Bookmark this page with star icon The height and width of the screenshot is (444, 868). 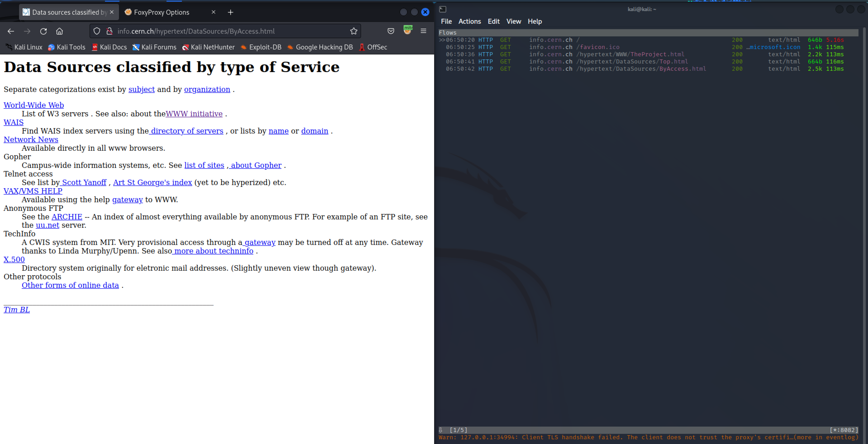354,31
